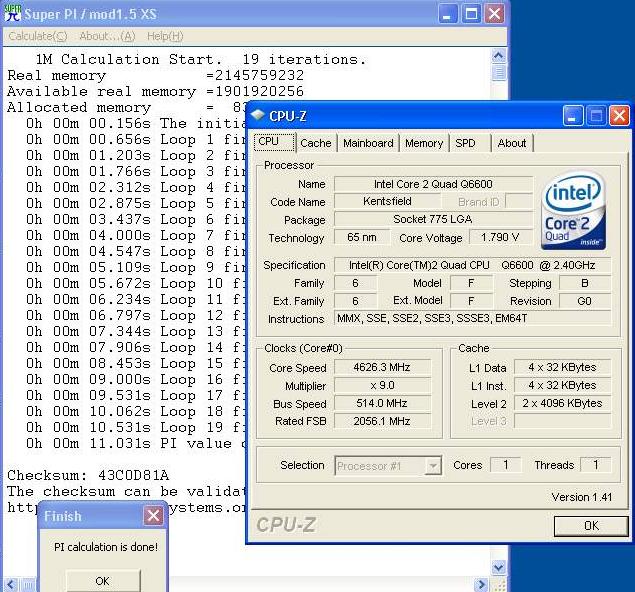The width and height of the screenshot is (635, 592).
Task: Click the Loop 1 time 00.656s line
Action: pyautogui.click(x=136, y=139)
